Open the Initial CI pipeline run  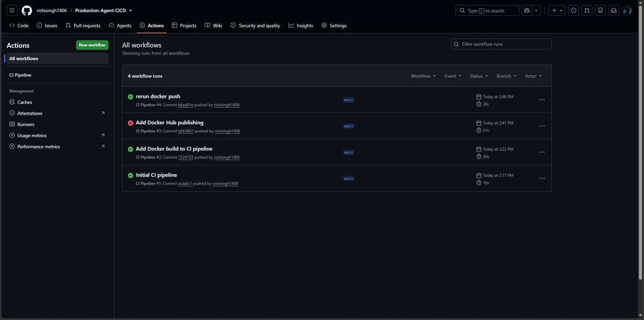[x=156, y=175]
